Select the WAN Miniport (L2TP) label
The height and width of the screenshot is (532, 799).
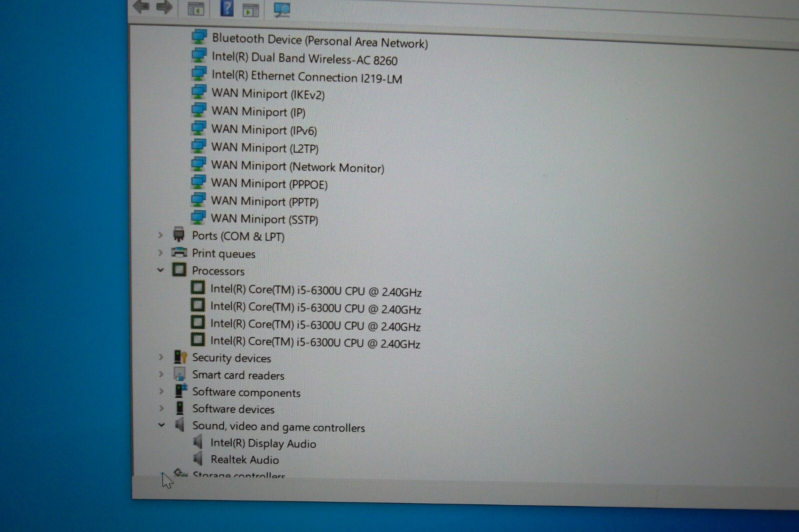coord(265,148)
